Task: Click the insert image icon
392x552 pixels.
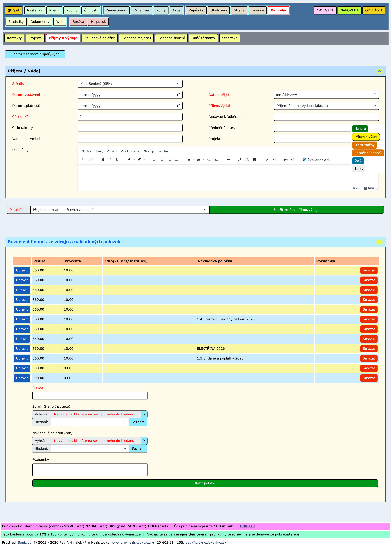Action: pyautogui.click(x=266, y=160)
